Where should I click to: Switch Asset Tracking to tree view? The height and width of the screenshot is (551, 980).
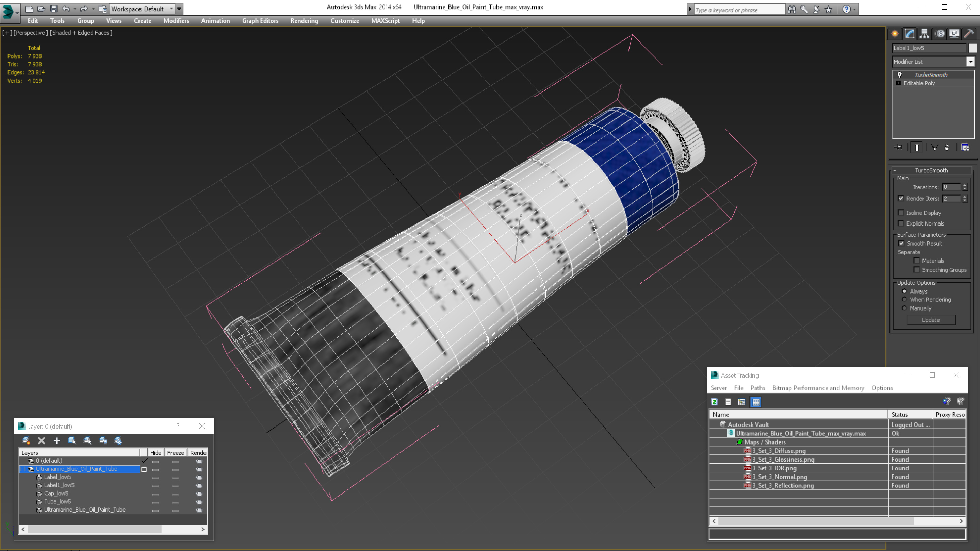click(x=741, y=402)
